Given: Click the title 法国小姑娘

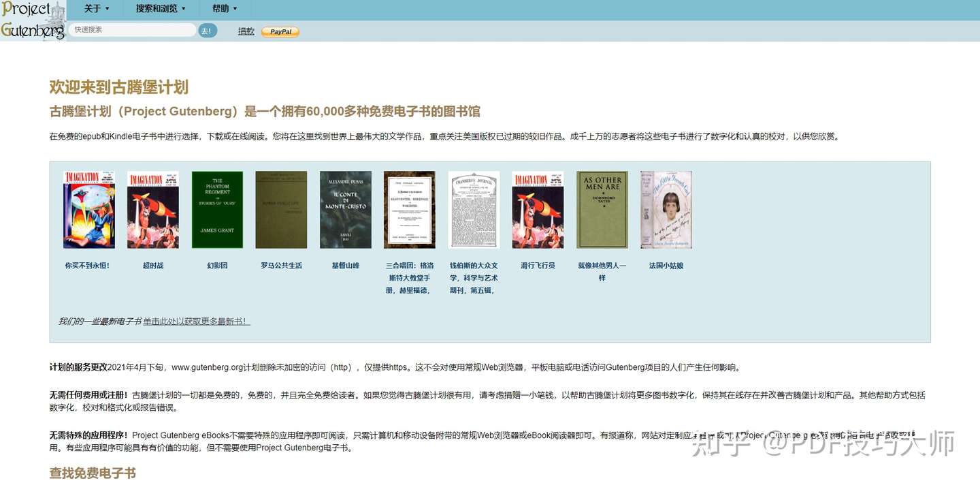Looking at the screenshot, I should 666,266.
